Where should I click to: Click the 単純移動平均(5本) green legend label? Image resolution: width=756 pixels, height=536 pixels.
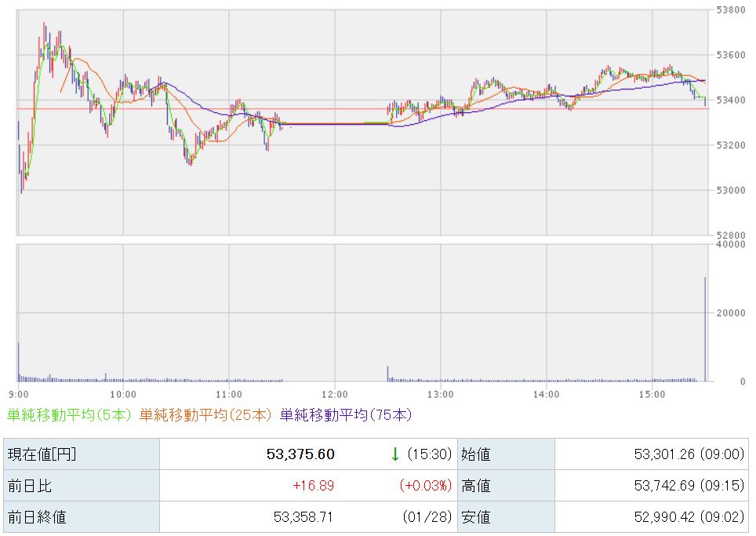pos(69,415)
